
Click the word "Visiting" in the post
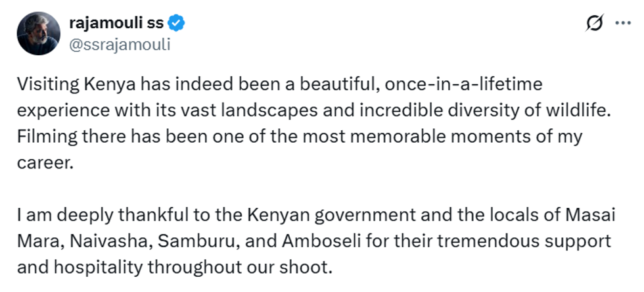click(x=47, y=85)
